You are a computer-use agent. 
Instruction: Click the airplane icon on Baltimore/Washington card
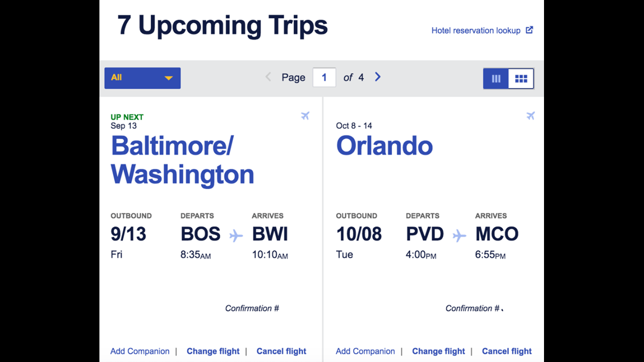click(x=305, y=116)
